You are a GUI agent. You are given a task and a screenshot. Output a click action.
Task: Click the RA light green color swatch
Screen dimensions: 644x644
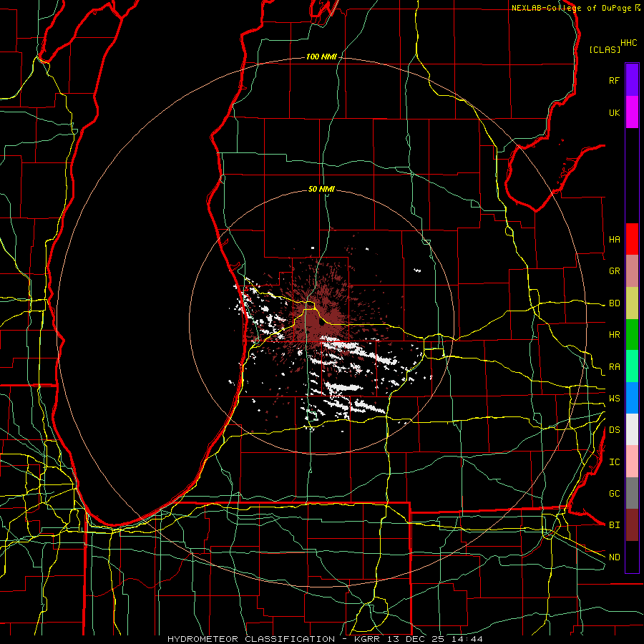[x=632, y=366]
